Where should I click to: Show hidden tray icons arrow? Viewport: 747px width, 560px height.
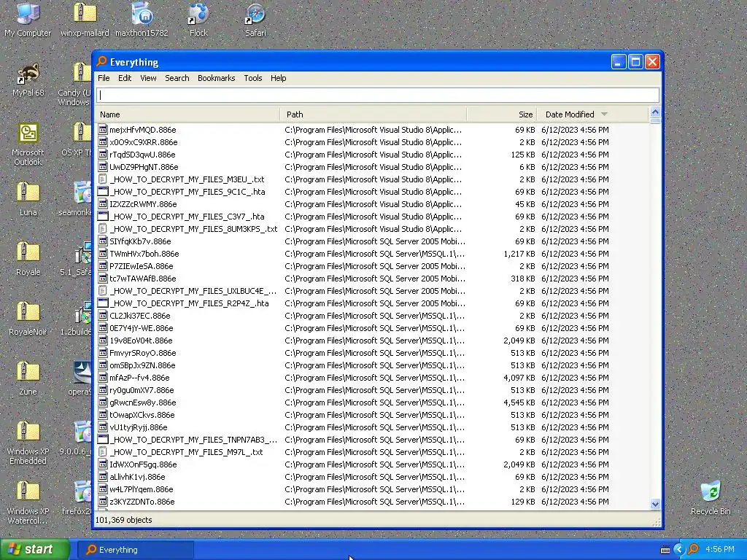(678, 550)
